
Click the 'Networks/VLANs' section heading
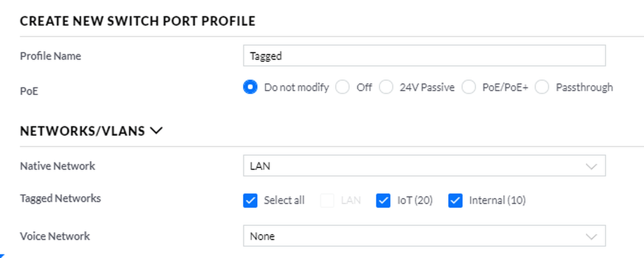82,131
